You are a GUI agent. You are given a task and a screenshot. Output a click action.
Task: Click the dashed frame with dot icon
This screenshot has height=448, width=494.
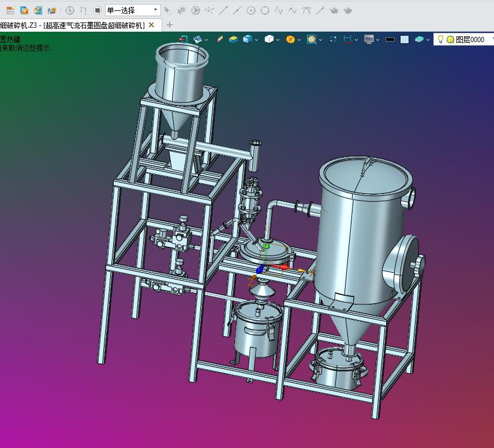[x=333, y=39]
